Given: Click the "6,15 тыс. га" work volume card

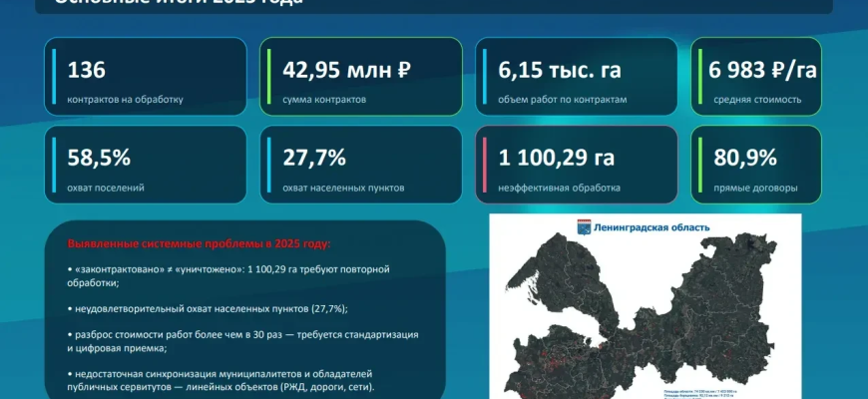Looking at the screenshot, I should [x=576, y=76].
